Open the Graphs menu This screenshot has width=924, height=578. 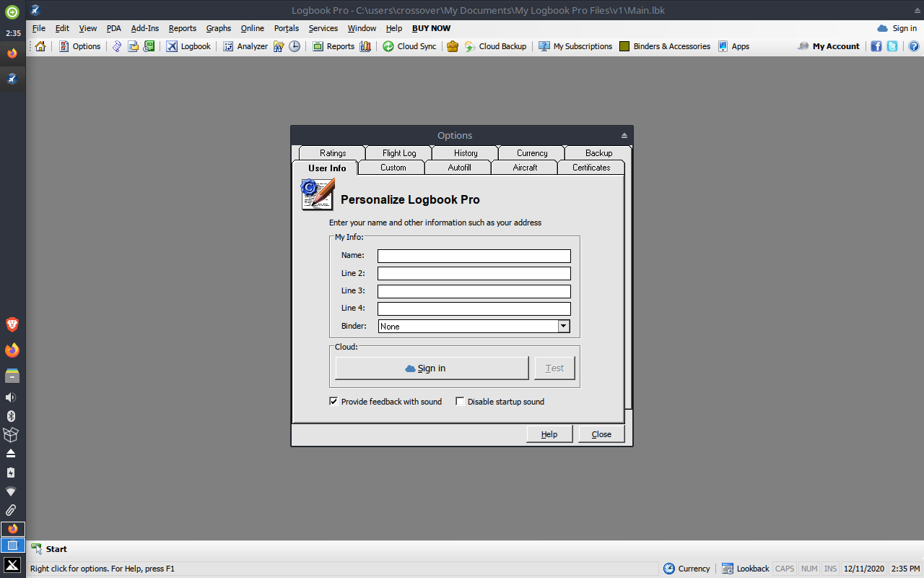pos(219,28)
